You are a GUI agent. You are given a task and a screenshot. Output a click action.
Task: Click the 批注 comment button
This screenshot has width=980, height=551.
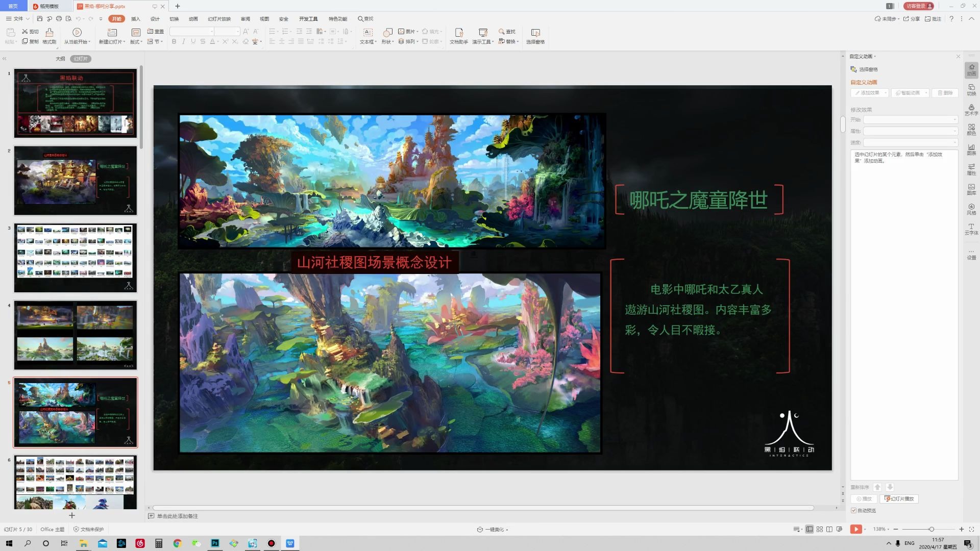[x=933, y=19]
